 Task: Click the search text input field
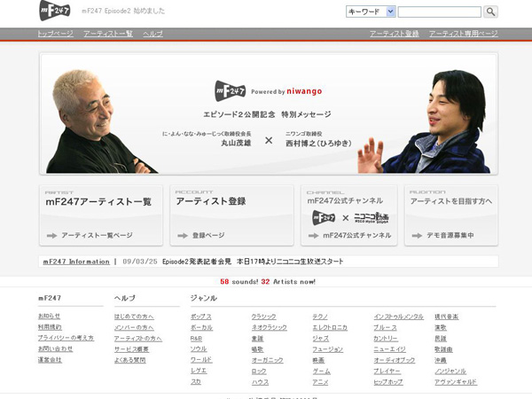[x=440, y=12]
